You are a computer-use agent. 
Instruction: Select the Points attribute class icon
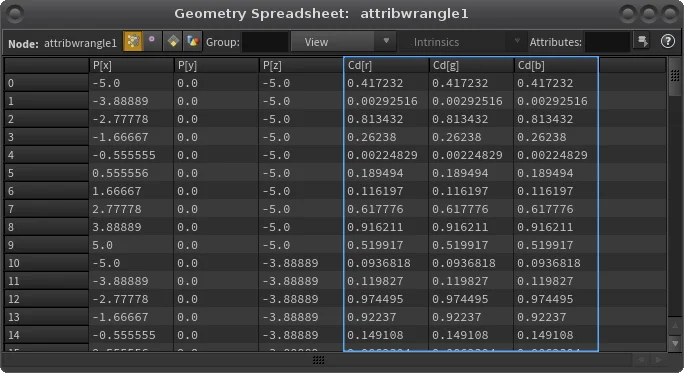133,41
